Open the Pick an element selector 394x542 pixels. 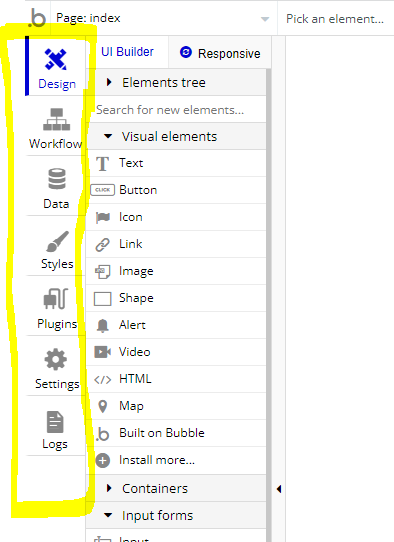click(x=335, y=18)
